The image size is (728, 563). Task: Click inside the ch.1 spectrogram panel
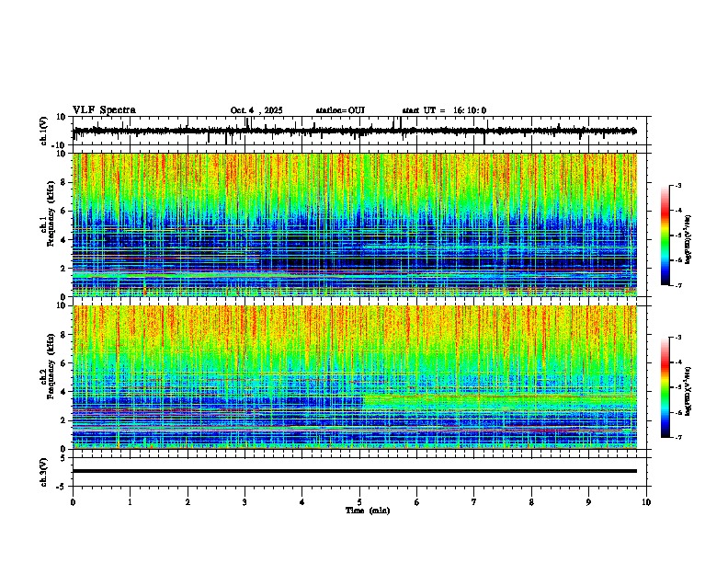click(x=355, y=224)
